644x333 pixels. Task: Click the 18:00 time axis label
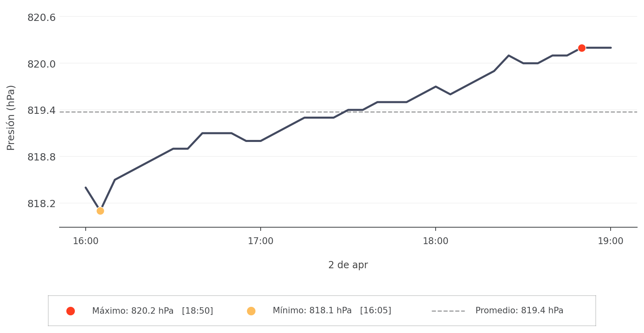tap(436, 241)
